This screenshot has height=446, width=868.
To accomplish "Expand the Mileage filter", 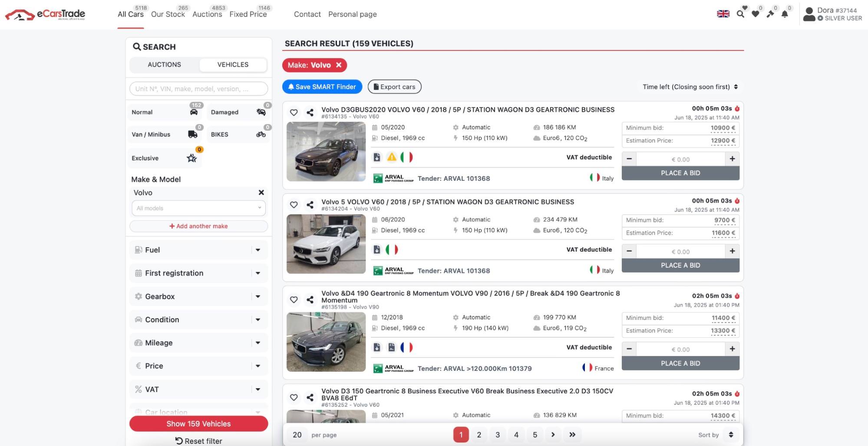I will tap(198, 343).
